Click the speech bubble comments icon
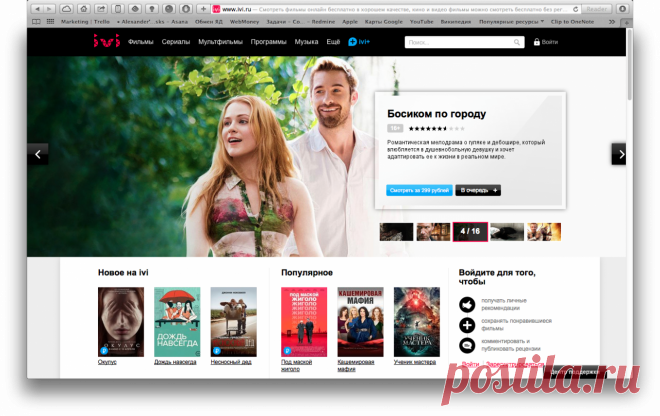Viewport: 660px width, 416px height. coord(467,345)
